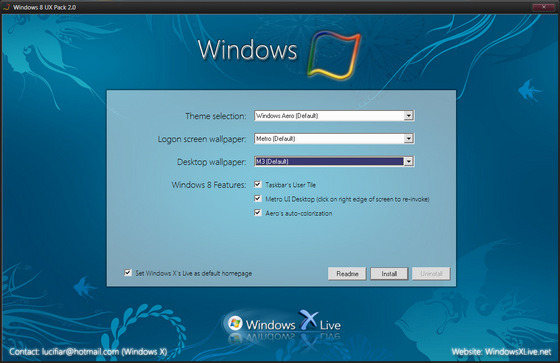
Task: Open the Desktop wallpaper dropdown arrow
Action: tap(409, 161)
